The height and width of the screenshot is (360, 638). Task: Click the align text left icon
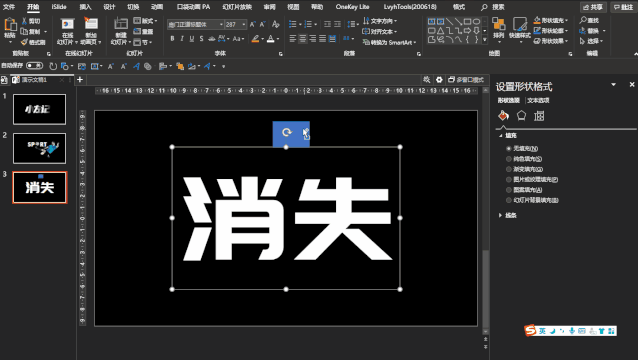tap(293, 39)
